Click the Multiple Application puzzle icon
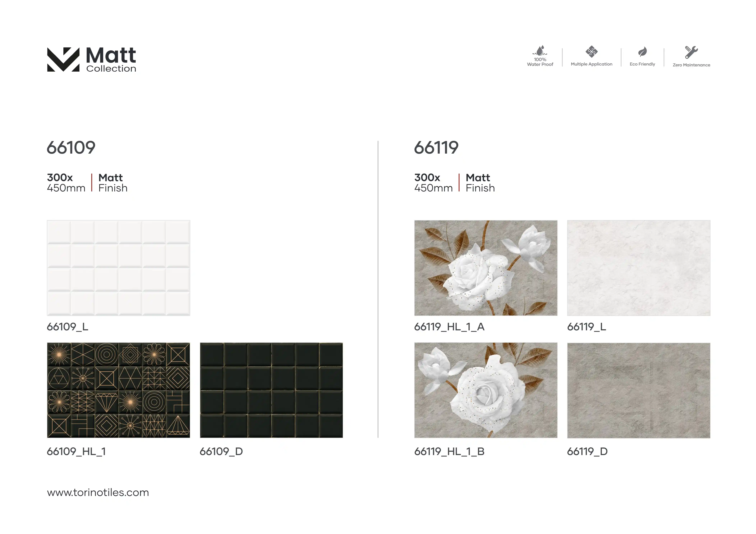Screen dimensions: 756x534 point(591,52)
